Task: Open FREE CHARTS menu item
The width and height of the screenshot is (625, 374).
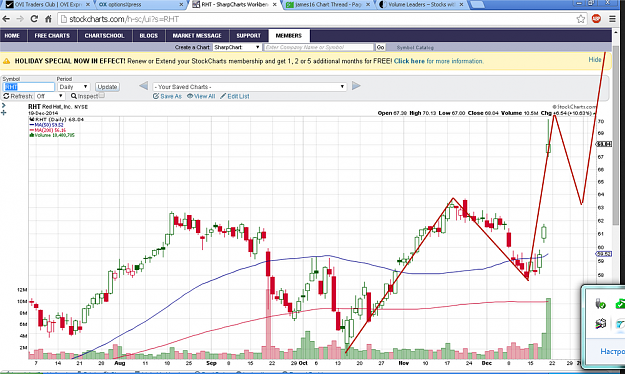Action: [52, 35]
